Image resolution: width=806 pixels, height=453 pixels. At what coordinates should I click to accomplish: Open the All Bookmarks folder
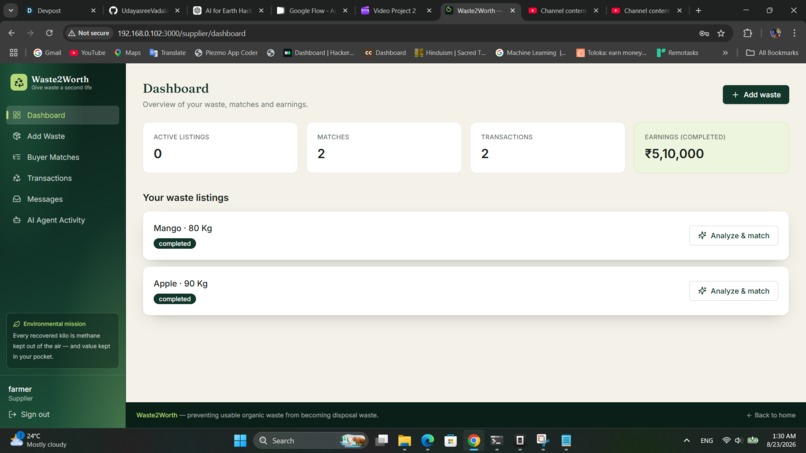772,52
